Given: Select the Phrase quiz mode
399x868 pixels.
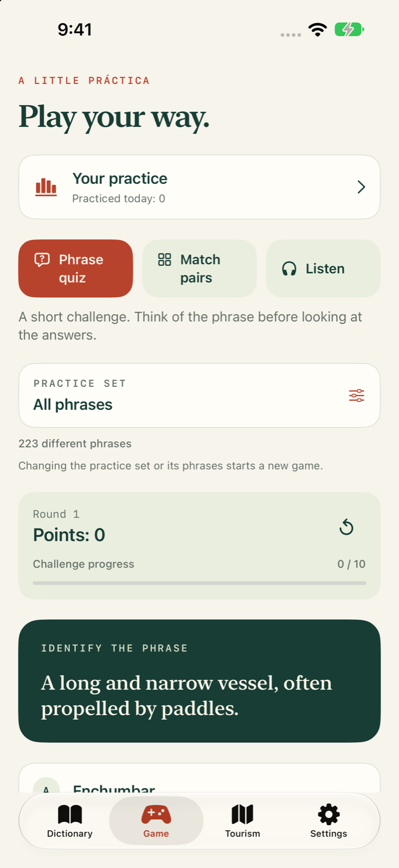Looking at the screenshot, I should pyautogui.click(x=76, y=269).
